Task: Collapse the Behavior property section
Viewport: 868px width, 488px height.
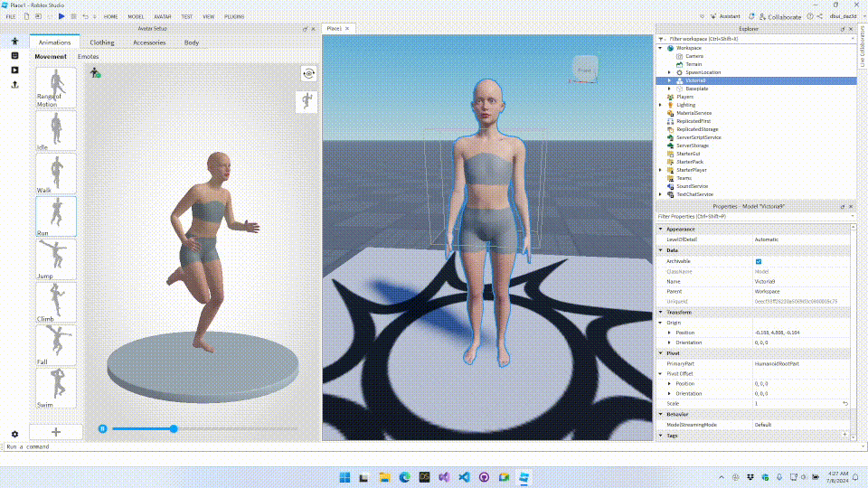Action: pyautogui.click(x=660, y=415)
